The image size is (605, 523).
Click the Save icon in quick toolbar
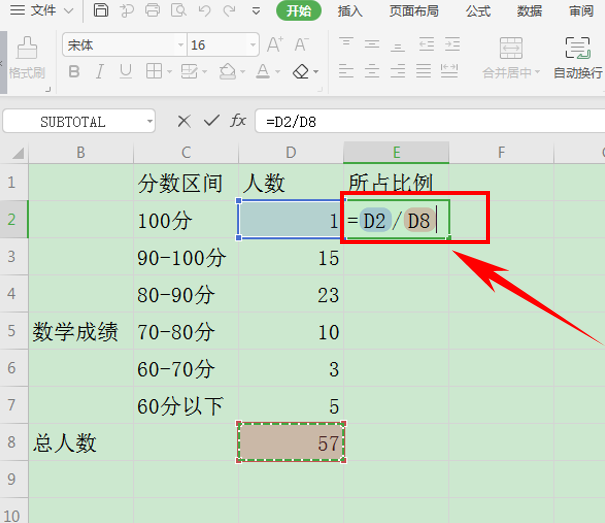click(x=101, y=10)
